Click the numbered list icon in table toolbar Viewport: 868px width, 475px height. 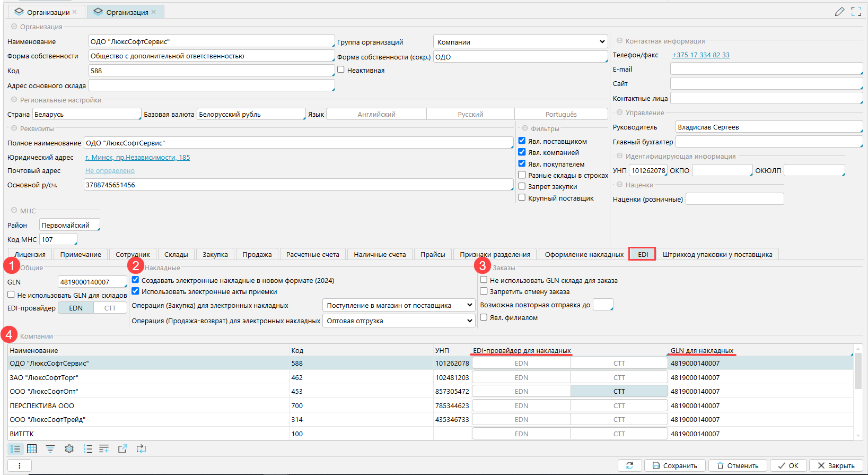(87, 449)
